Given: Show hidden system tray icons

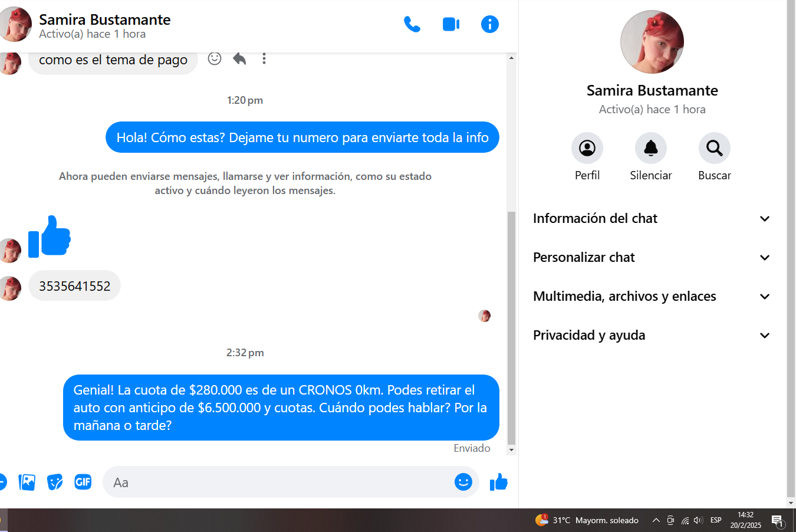Looking at the screenshot, I should coord(656,520).
